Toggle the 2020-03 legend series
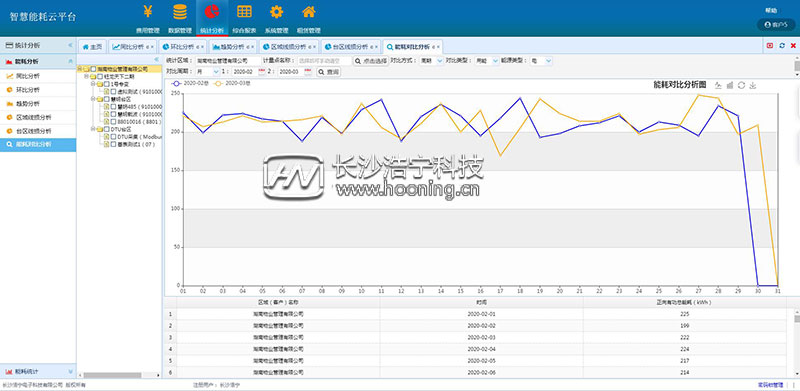The image size is (800, 391). coord(231,83)
